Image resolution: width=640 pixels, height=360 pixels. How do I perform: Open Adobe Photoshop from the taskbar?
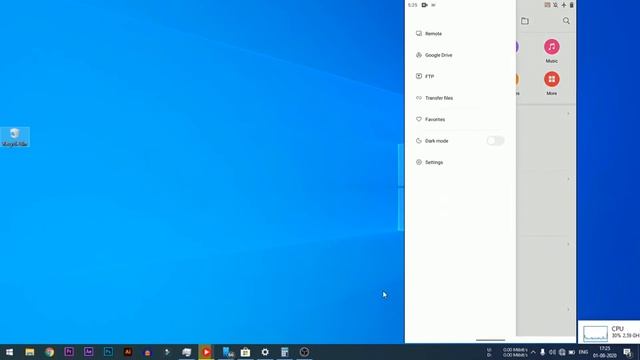point(108,352)
